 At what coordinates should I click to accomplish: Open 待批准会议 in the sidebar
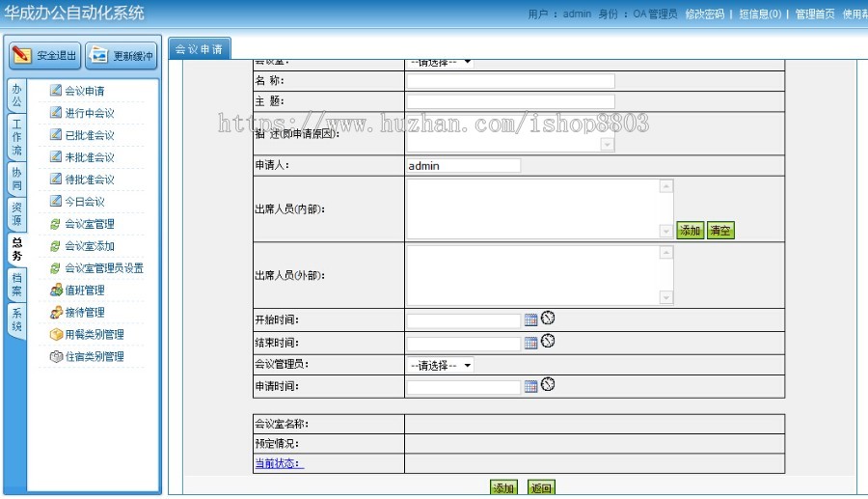pyautogui.click(x=90, y=180)
